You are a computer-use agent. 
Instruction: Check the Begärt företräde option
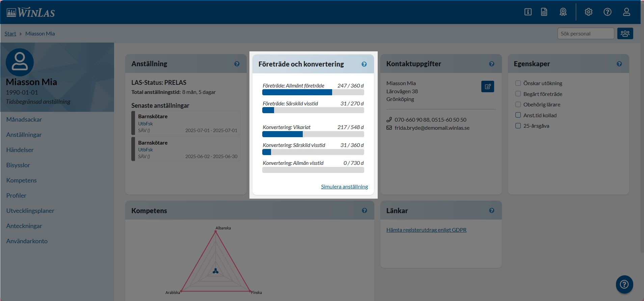pos(518,94)
